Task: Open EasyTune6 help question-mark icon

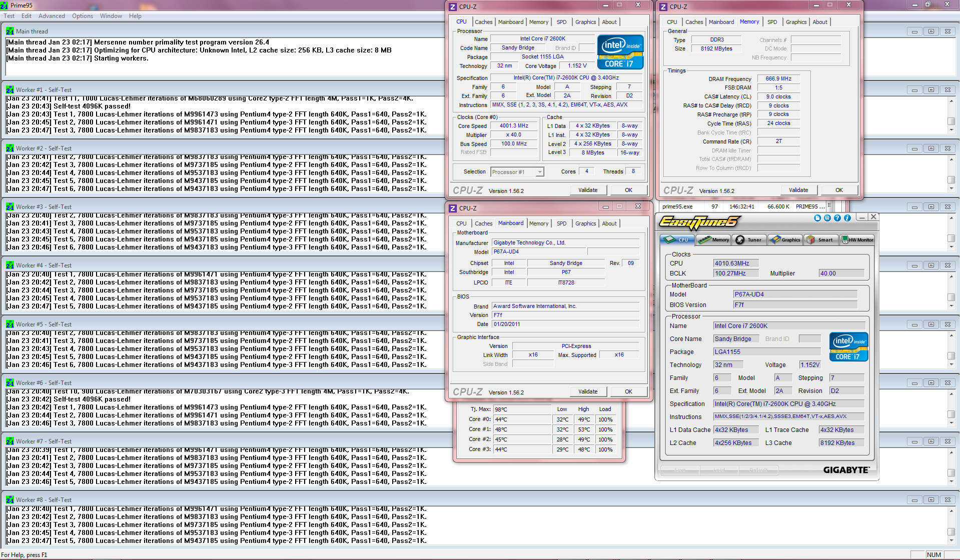Action: tap(837, 218)
